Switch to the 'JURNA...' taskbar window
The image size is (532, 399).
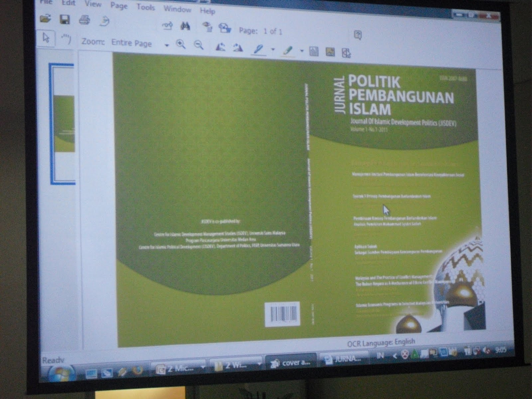pos(344,359)
